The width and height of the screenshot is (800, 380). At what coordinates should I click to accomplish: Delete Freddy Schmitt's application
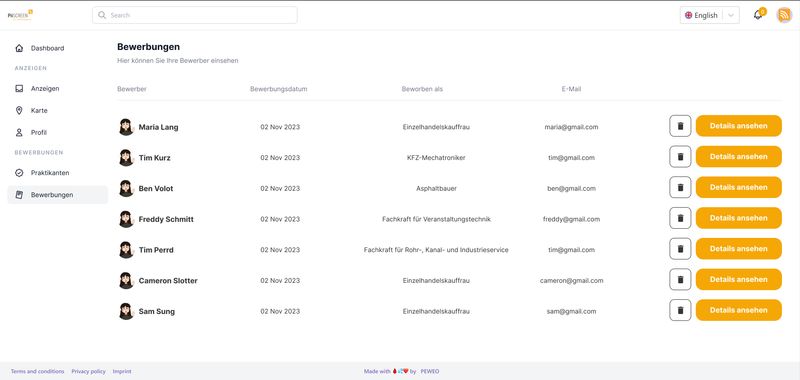pos(680,218)
